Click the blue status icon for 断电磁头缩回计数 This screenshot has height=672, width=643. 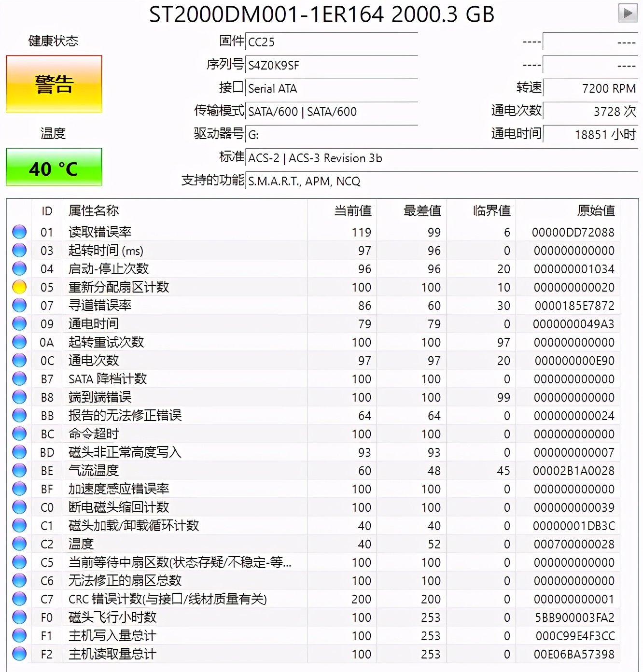click(x=19, y=507)
